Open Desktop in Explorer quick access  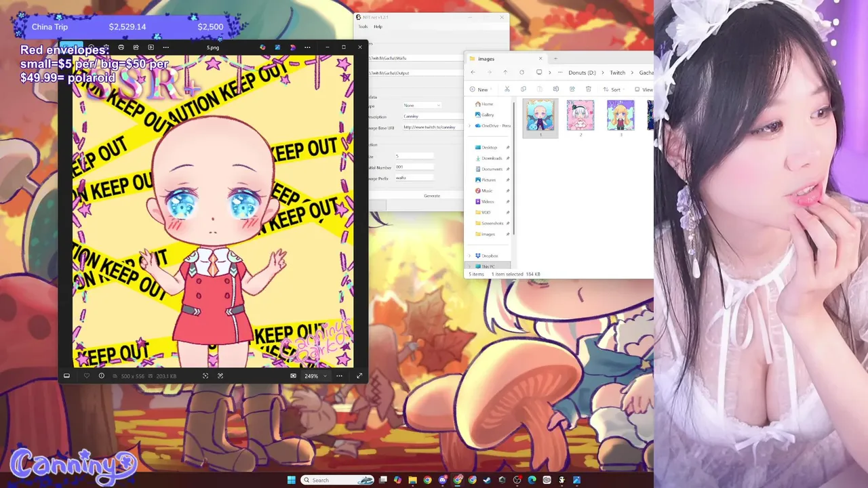pos(486,147)
